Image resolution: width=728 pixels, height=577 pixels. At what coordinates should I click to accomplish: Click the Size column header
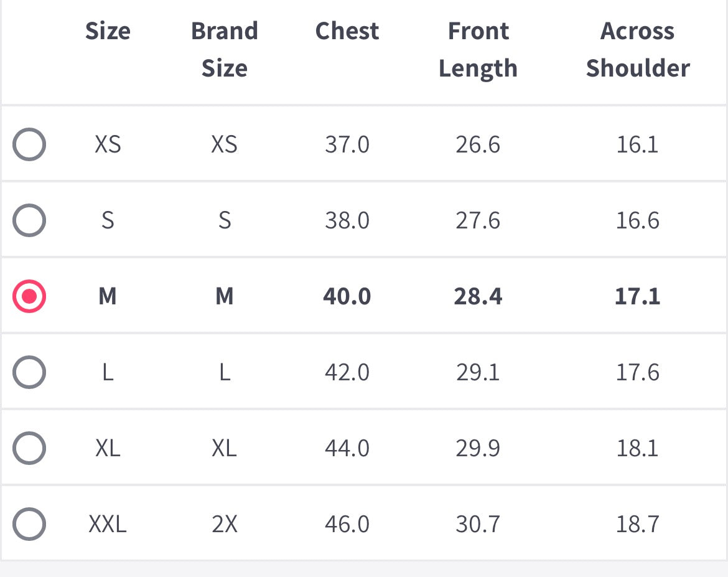[108, 31]
